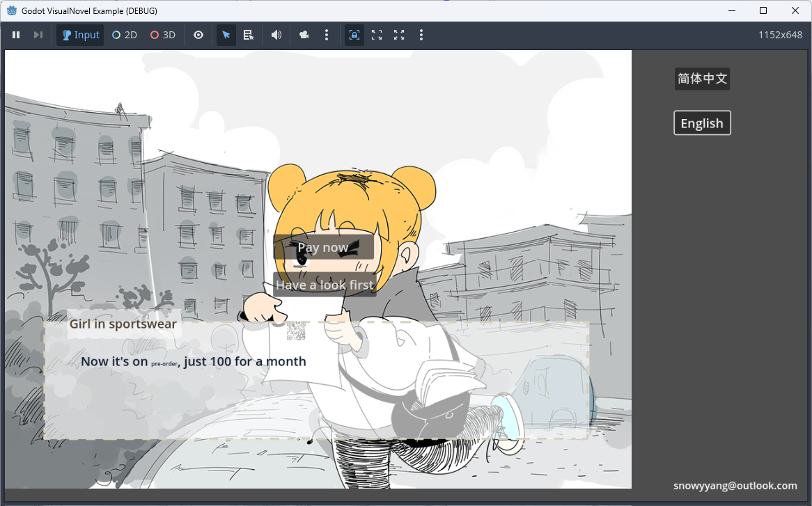Enable 2D node selection mode
The width and height of the screenshot is (812, 506).
125,35
